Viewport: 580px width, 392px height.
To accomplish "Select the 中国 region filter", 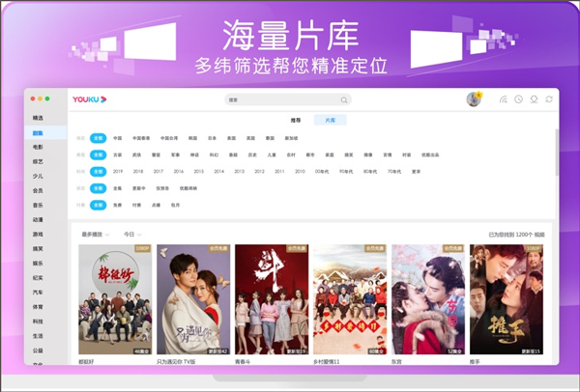I will coord(117,138).
